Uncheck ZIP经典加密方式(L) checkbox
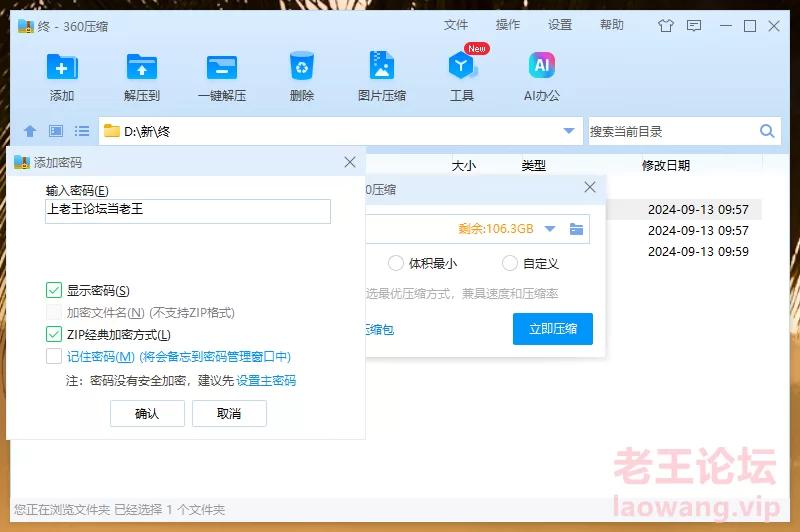 point(54,334)
